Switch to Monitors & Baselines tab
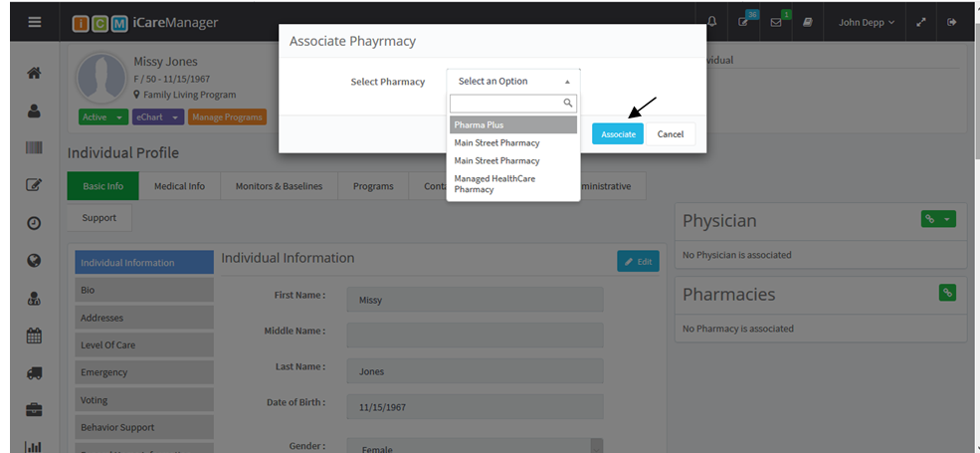980x453 pixels. (x=279, y=186)
